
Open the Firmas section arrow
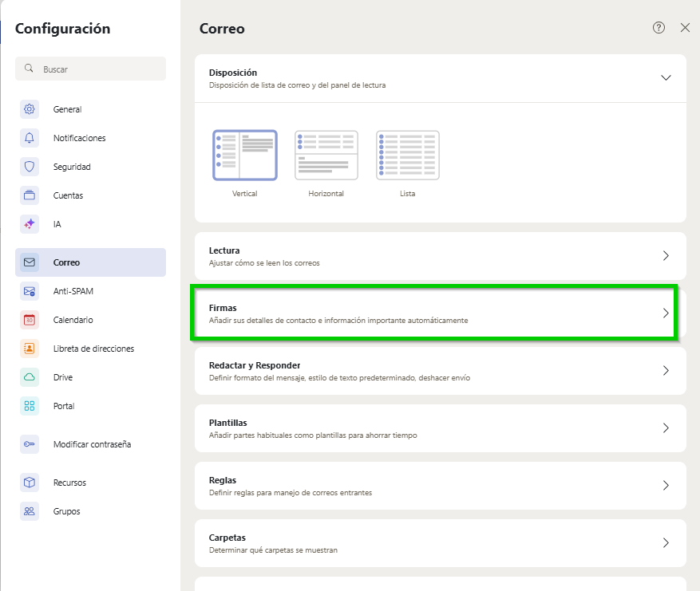666,313
